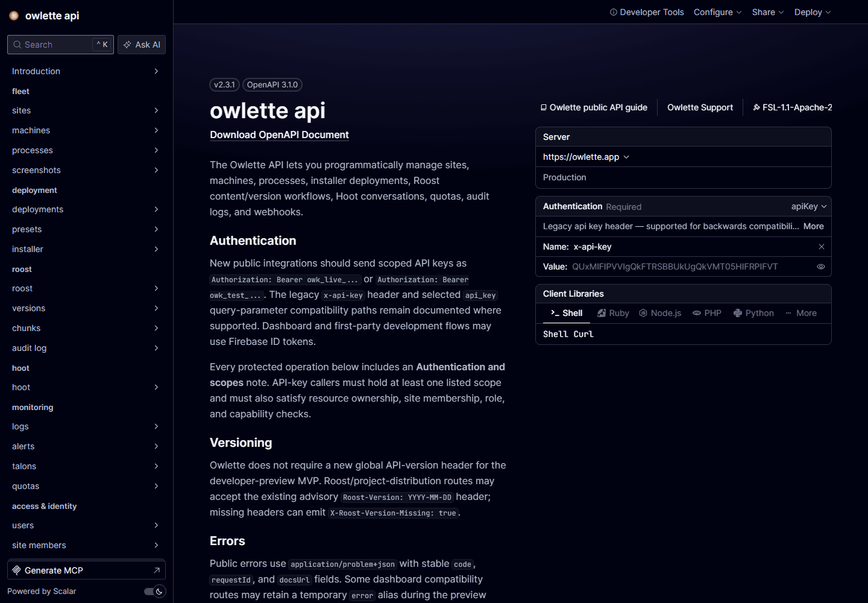Click More on authentication description
The height and width of the screenshot is (603, 868).
pyautogui.click(x=813, y=226)
